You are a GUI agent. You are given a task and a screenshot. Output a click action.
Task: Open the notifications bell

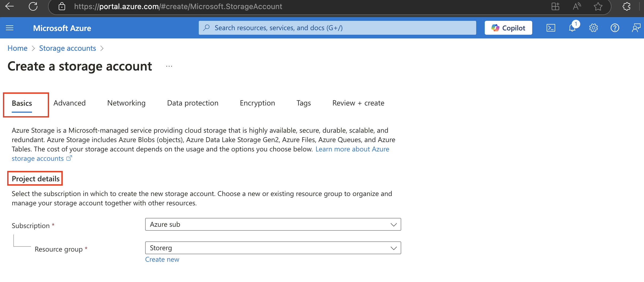(573, 28)
